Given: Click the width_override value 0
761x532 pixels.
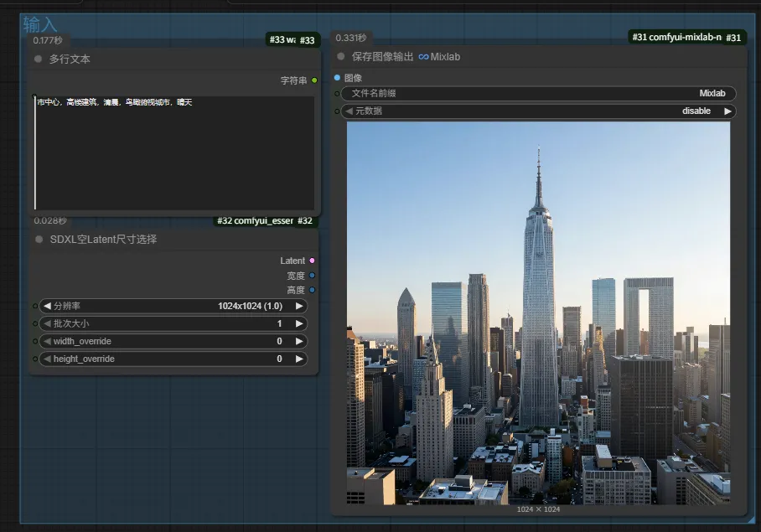Looking at the screenshot, I should pyautogui.click(x=280, y=342).
